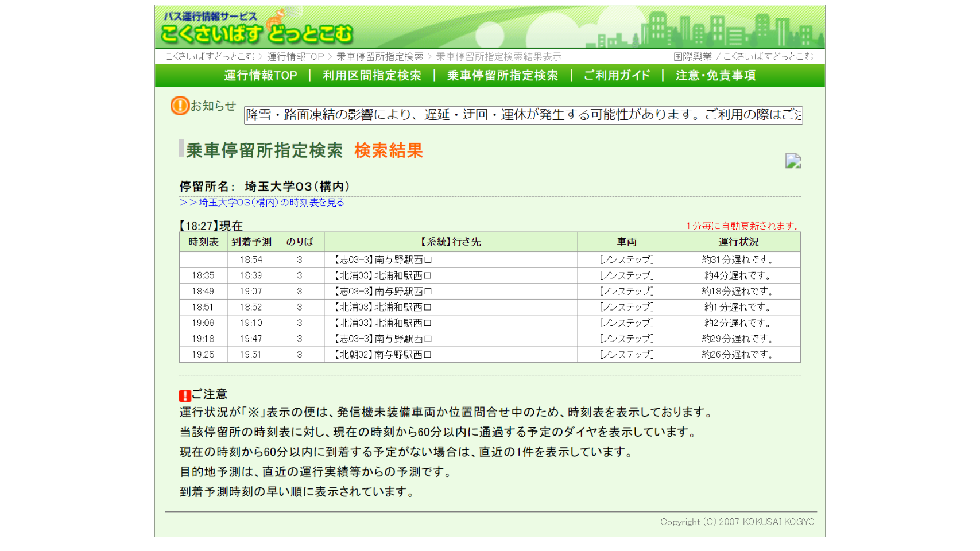This screenshot has height=551, width=980.
Task: View the 埼玉大学03(構内) timetable link
Action: pos(262,203)
